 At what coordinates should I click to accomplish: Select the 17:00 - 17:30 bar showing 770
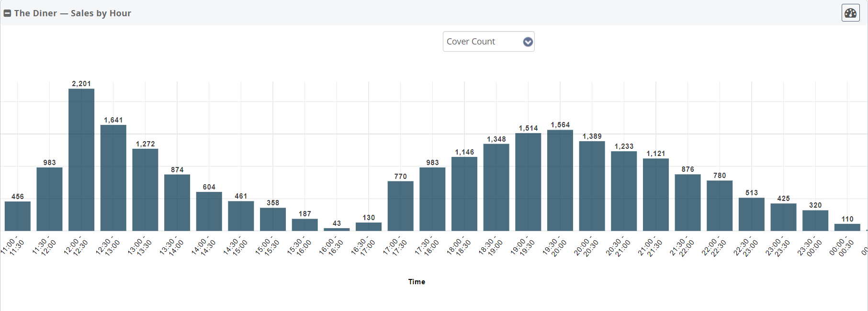tap(401, 206)
